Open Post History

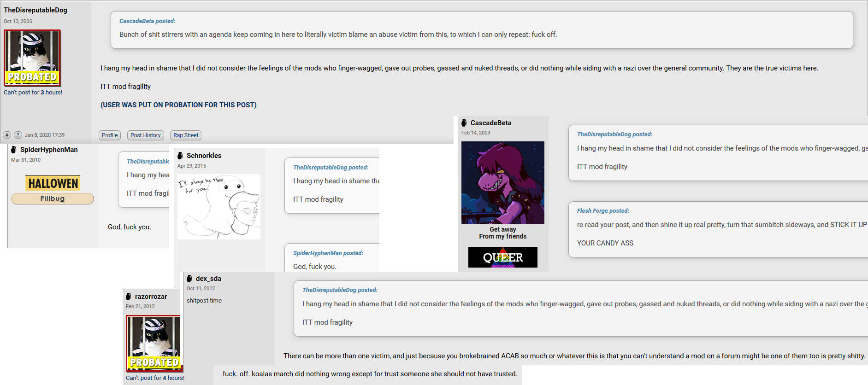(146, 135)
